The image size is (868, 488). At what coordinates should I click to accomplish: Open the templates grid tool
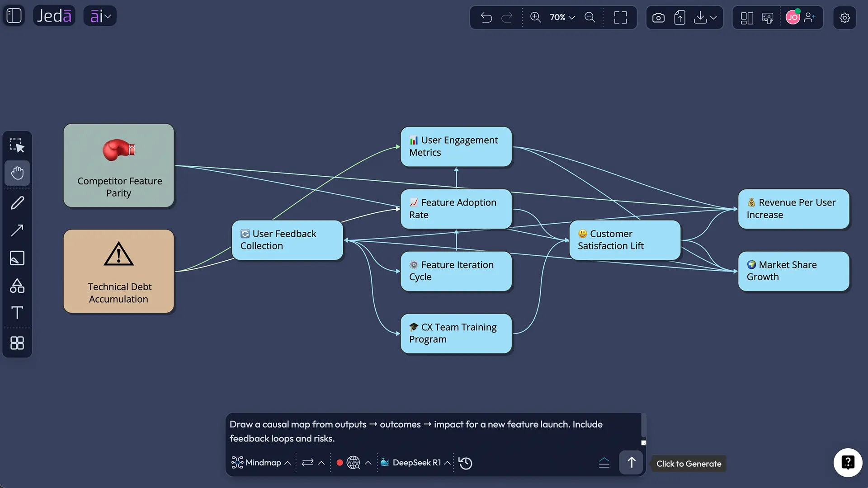[x=17, y=343]
